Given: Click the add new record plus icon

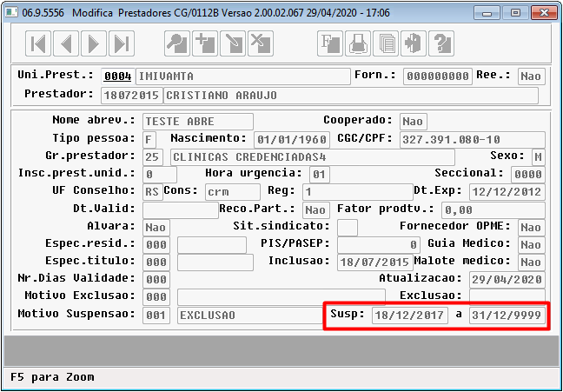Looking at the screenshot, I should click(205, 43).
